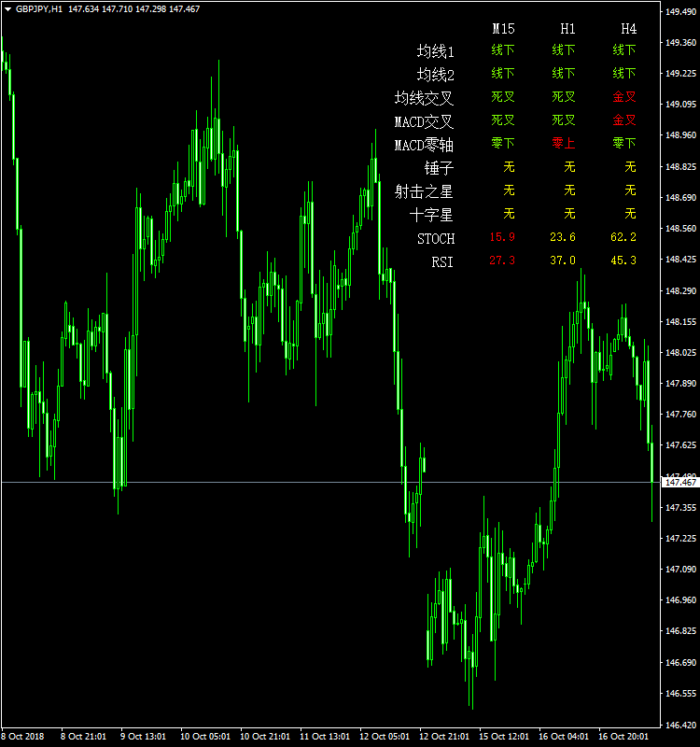Click the RSI H1 value 37.0
The image size is (700, 747).
(x=563, y=261)
